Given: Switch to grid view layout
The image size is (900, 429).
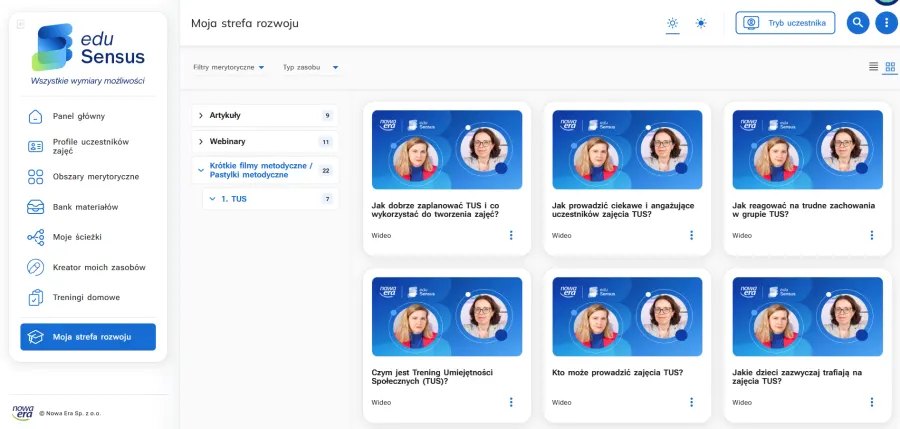Looking at the screenshot, I should point(890,67).
